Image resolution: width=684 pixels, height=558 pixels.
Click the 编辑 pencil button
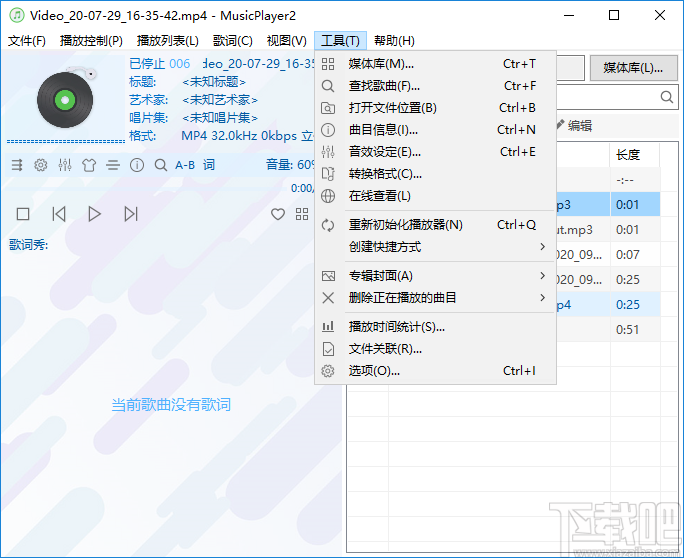click(x=575, y=126)
